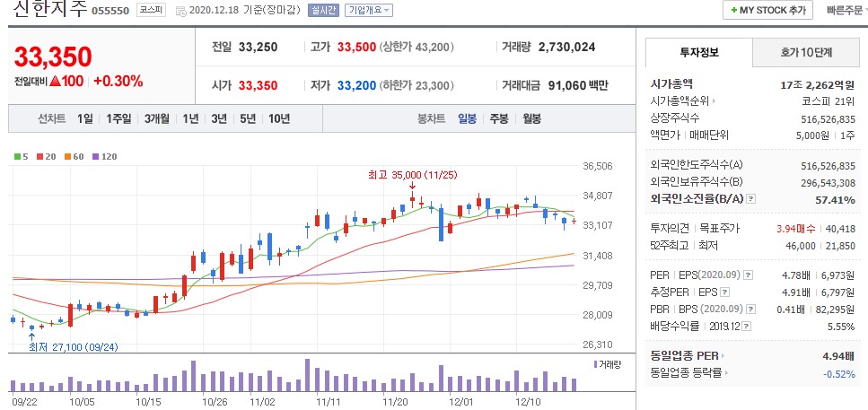868x410 pixels.
Task: Open help icon next to 배당수익률 2019.12
Action: pyautogui.click(x=748, y=327)
